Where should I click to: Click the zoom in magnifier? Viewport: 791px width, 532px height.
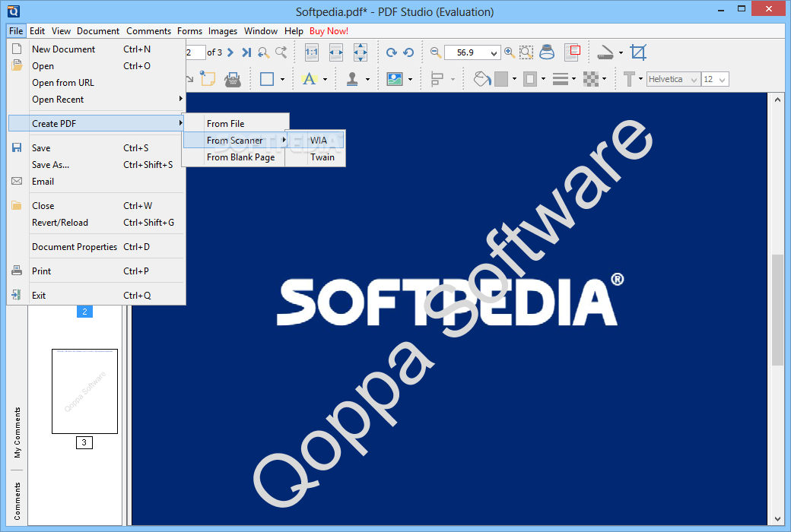coord(510,52)
